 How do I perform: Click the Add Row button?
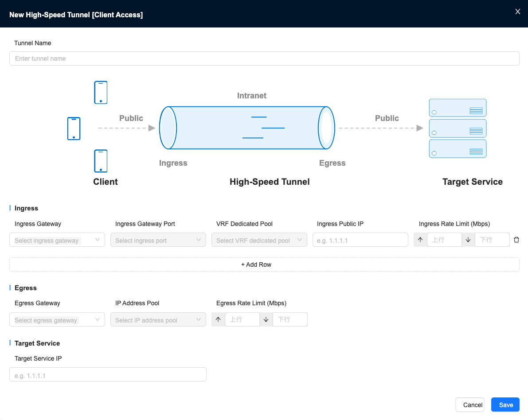pyautogui.click(x=264, y=264)
